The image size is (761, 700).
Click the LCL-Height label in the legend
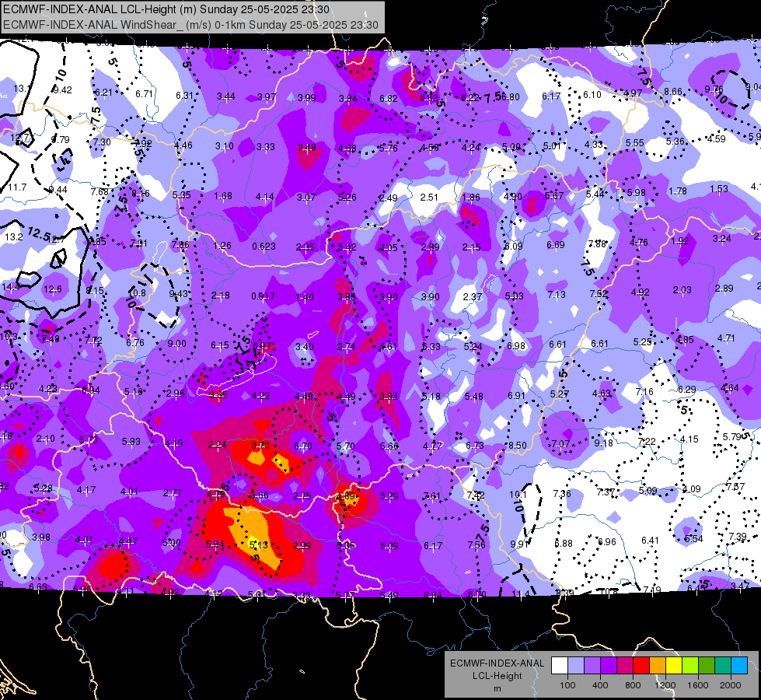(x=497, y=676)
